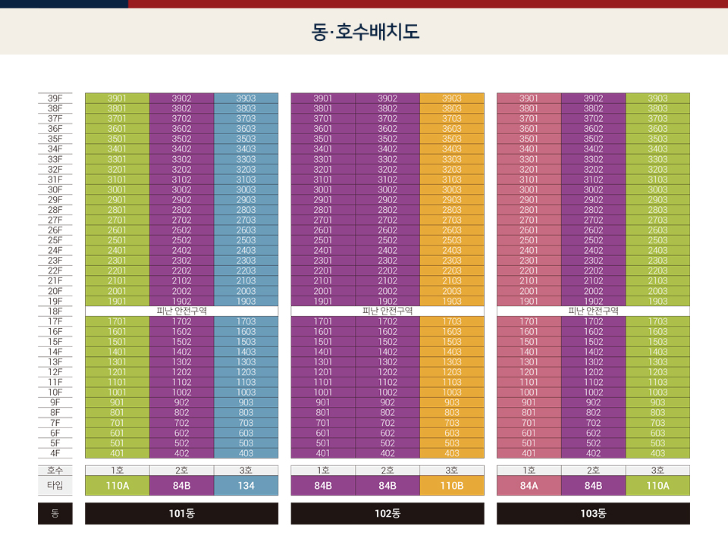Screen dimensions: 728x560
Task: Click 피난 안전구역 row in 101동
Action: click(x=181, y=311)
